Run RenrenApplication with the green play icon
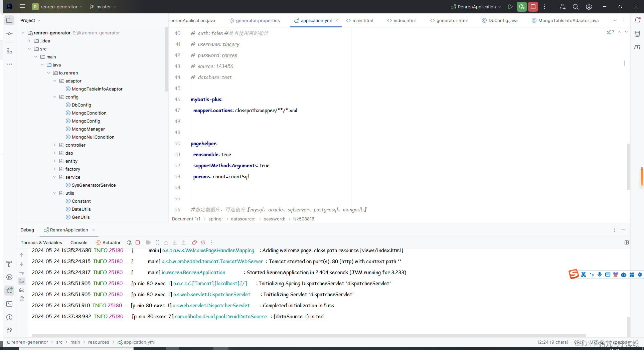The image size is (644, 350). (510, 7)
